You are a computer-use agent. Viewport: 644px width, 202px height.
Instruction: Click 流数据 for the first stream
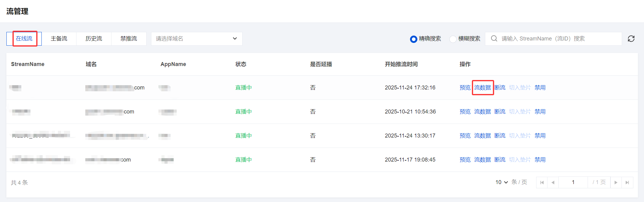click(483, 88)
